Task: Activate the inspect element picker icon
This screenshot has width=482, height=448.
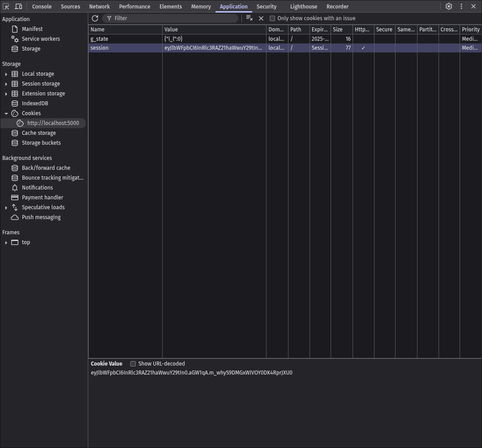Action: pos(6,6)
